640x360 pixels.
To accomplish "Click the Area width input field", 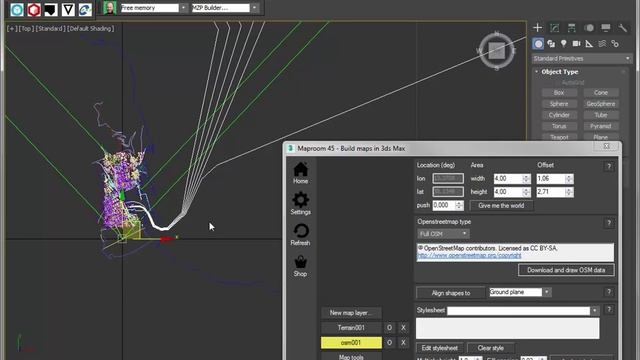I will coord(508,179).
